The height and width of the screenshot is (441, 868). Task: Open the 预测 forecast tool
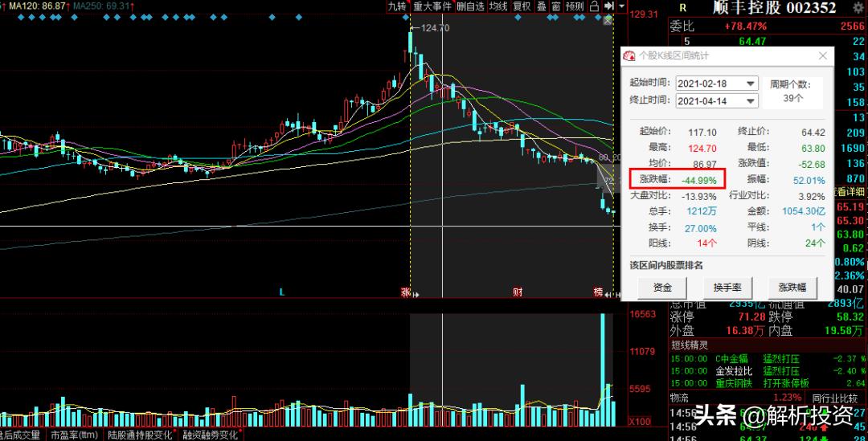coord(575,6)
